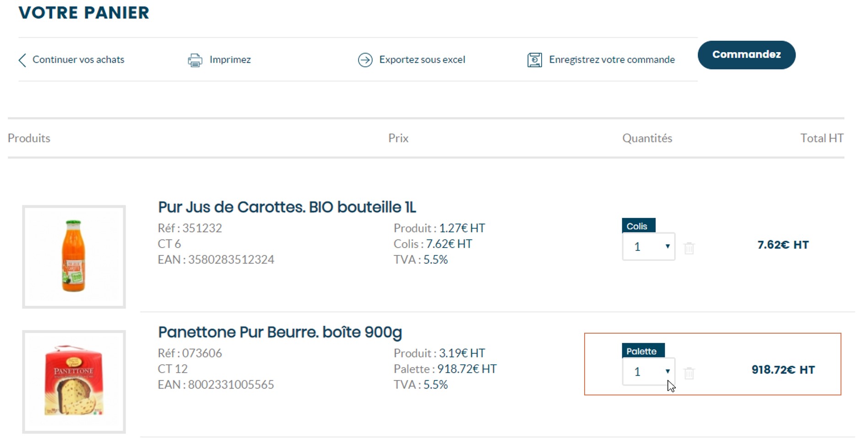Open carrot juice Colis quantity dropdown

coord(648,247)
